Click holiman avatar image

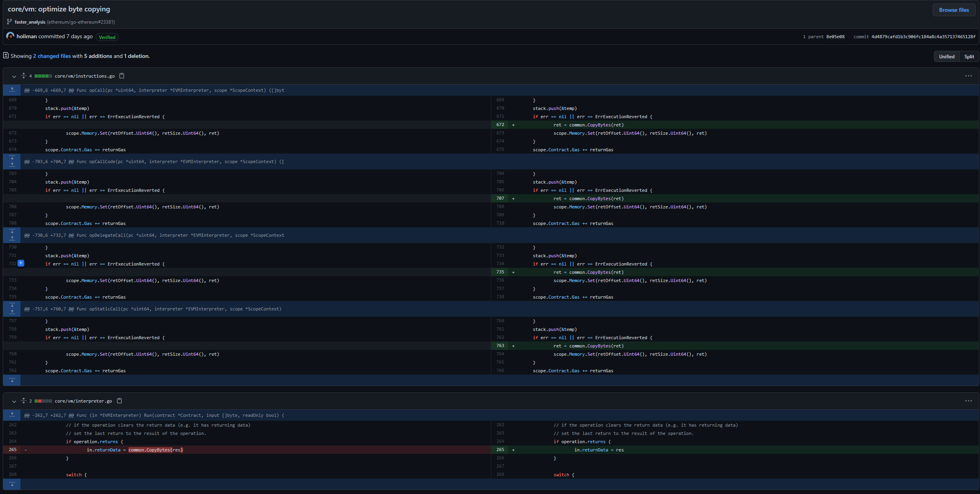10,36
